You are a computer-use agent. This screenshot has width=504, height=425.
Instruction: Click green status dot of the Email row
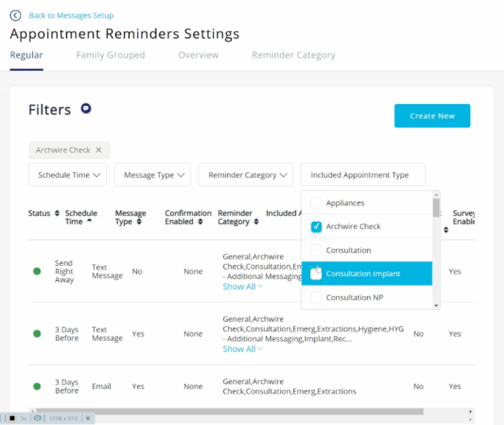[37, 386]
